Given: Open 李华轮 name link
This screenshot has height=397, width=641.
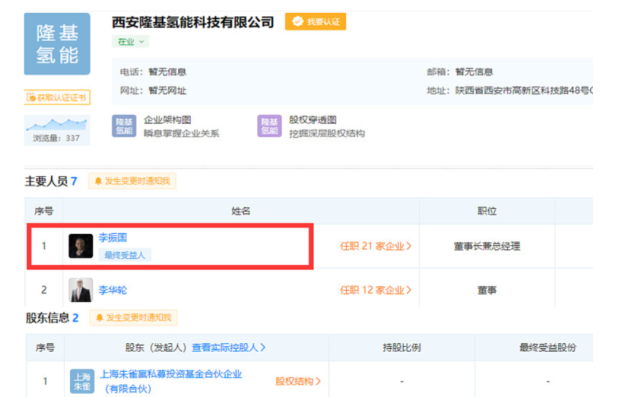Looking at the screenshot, I should [113, 290].
